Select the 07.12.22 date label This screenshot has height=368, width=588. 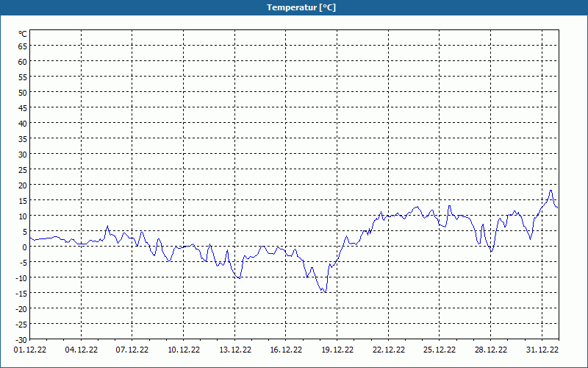click(x=132, y=350)
